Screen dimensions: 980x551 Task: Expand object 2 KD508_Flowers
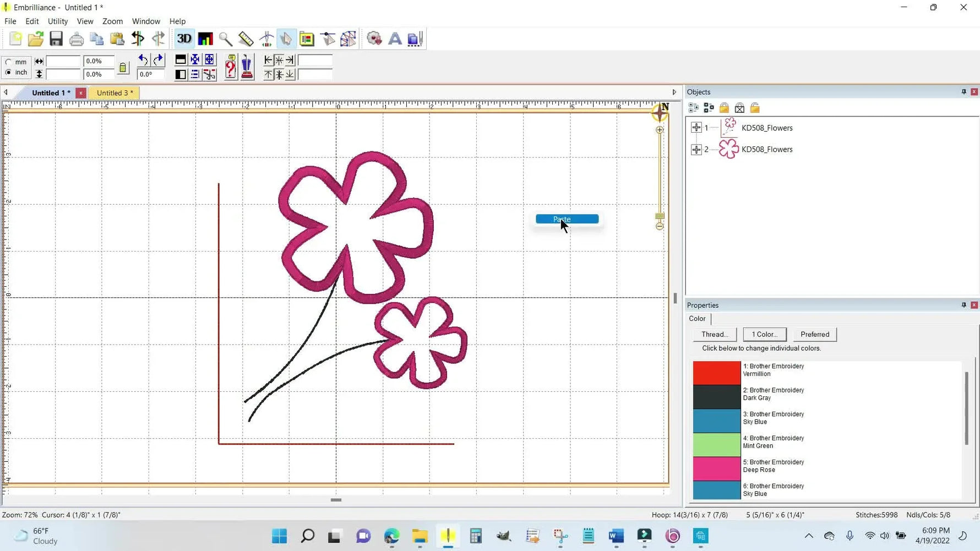(696, 149)
